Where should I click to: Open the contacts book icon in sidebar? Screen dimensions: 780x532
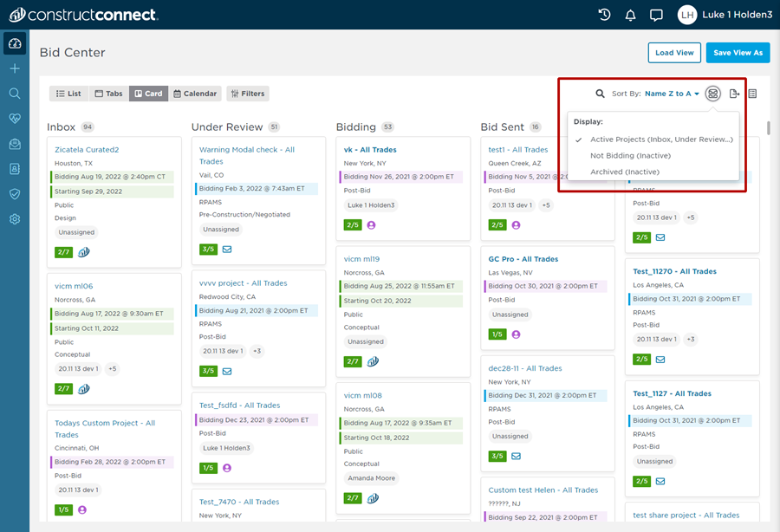15,169
